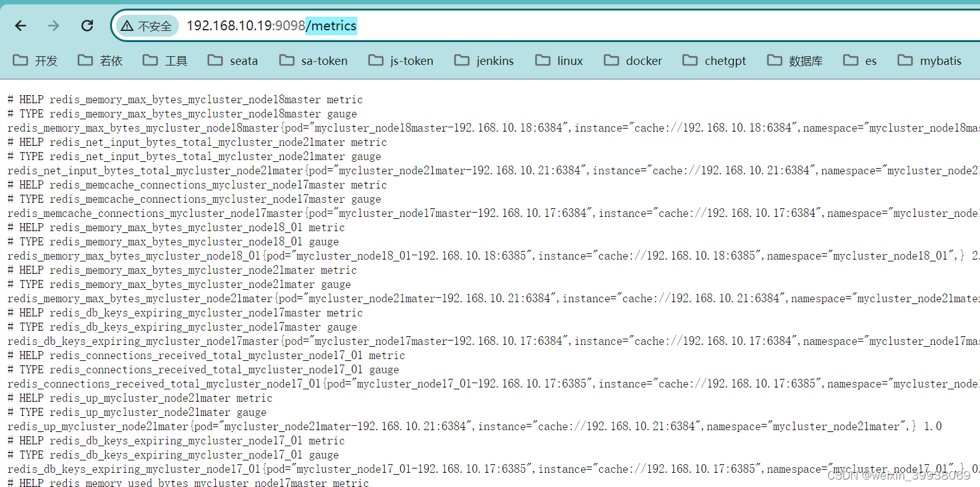The image size is (980, 487).
Task: Click the folder icon beside jenkins
Action: [x=462, y=60]
